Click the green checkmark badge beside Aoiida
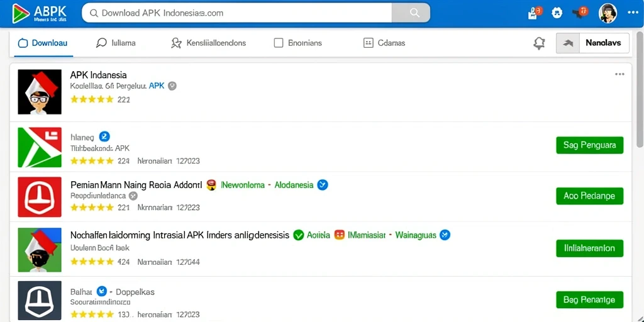Screen dimensions: 644x322 (299, 235)
